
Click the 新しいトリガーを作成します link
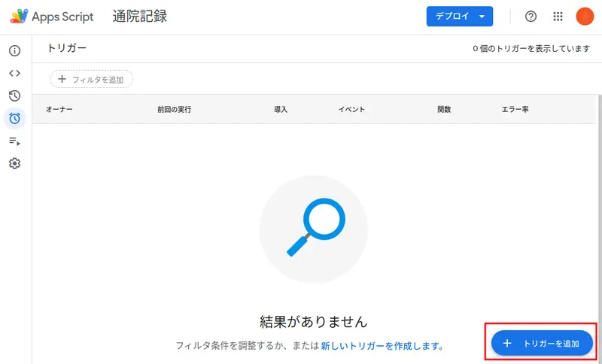382,346
